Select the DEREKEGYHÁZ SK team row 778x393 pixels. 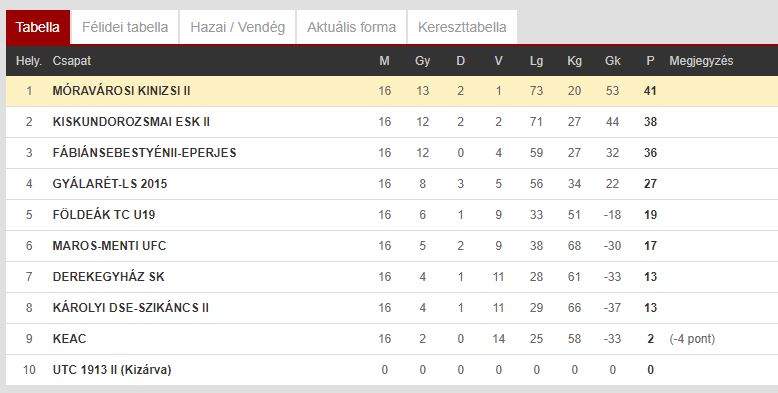(392, 277)
